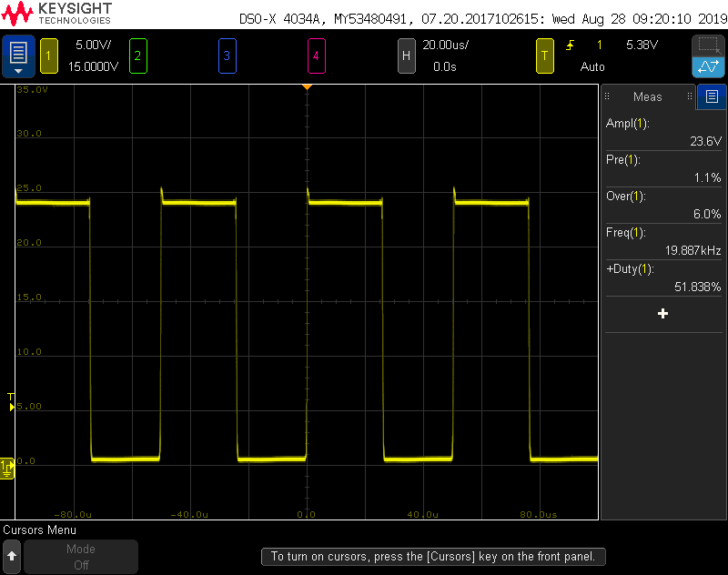Click the orange trigger time reference marker
Image resolution: width=728 pixels, height=575 pixels.
(x=307, y=87)
